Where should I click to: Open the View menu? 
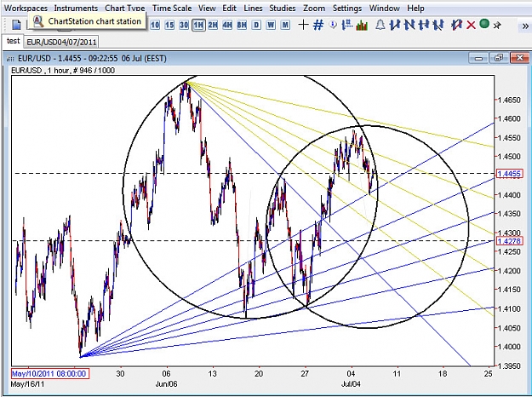coord(207,8)
